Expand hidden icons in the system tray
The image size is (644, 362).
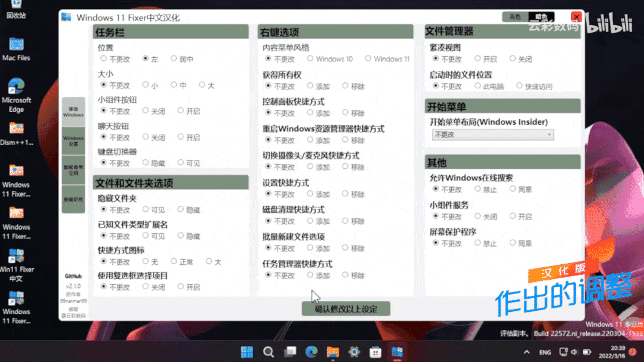526,352
